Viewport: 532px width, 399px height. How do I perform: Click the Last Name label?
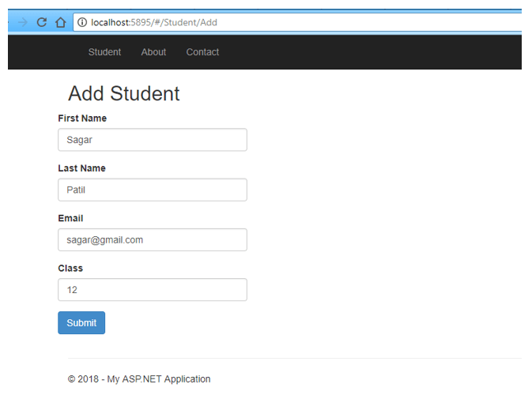pos(81,168)
